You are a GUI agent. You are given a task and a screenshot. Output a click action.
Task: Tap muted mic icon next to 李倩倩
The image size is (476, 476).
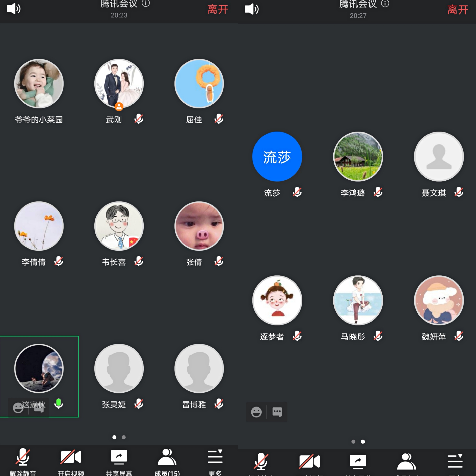click(59, 261)
